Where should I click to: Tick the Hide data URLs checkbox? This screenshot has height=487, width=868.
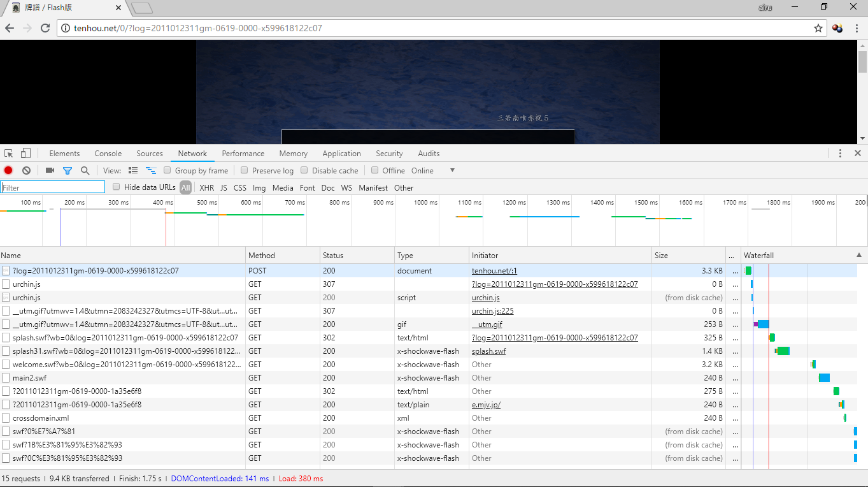pos(117,187)
